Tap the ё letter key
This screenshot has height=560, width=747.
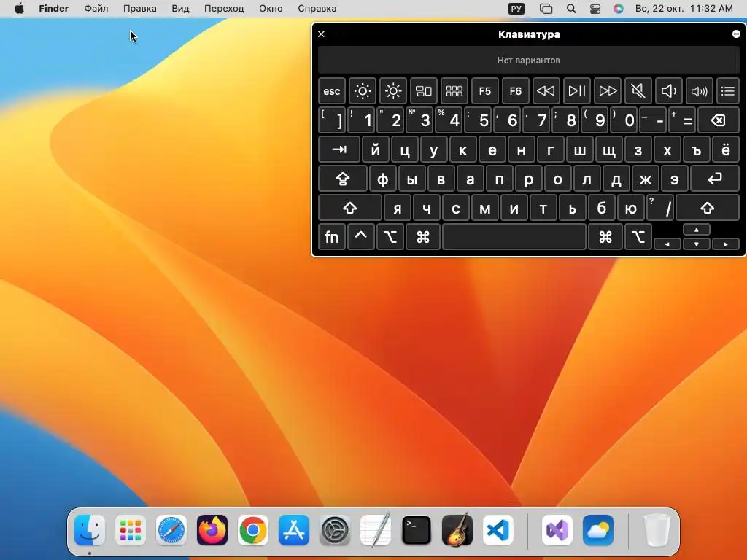(726, 149)
